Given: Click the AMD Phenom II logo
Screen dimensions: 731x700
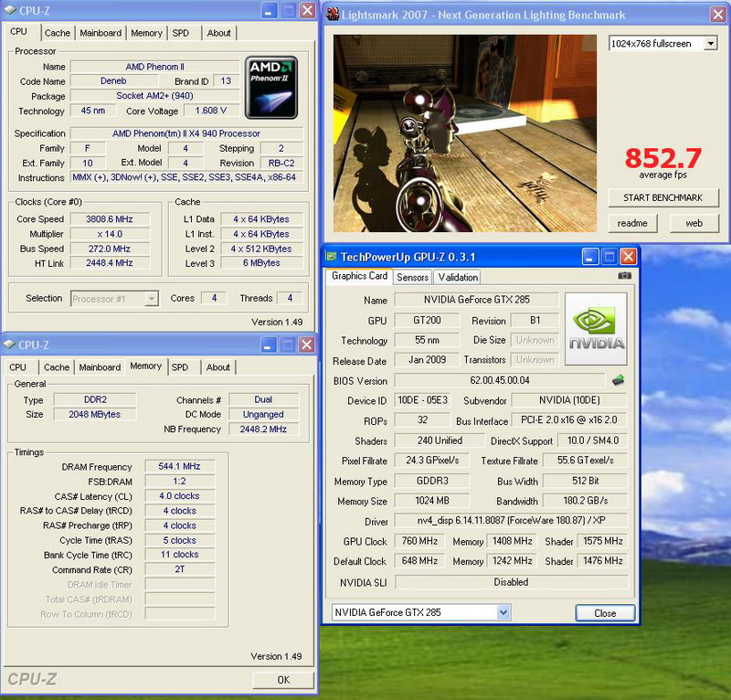Looking at the screenshot, I should point(271,88).
